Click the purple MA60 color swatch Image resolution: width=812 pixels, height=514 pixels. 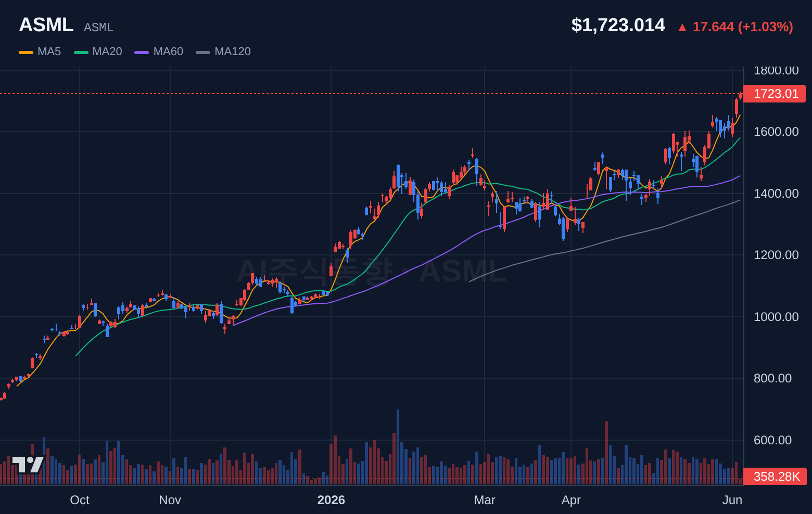pyautogui.click(x=142, y=52)
